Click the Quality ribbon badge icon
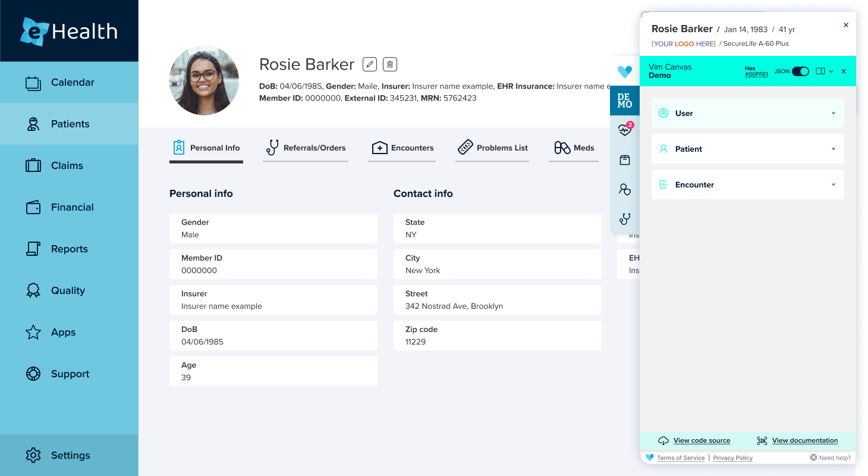 click(33, 290)
